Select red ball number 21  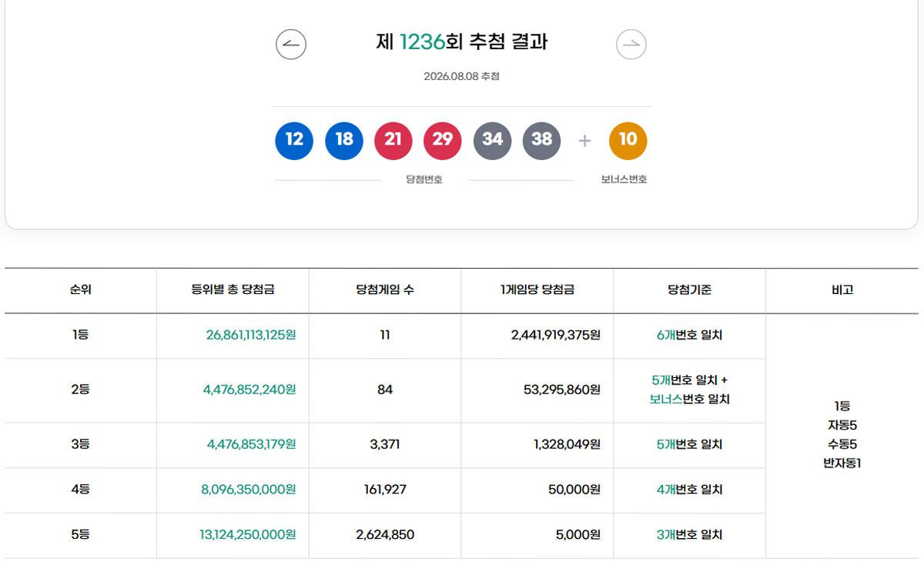click(x=393, y=141)
